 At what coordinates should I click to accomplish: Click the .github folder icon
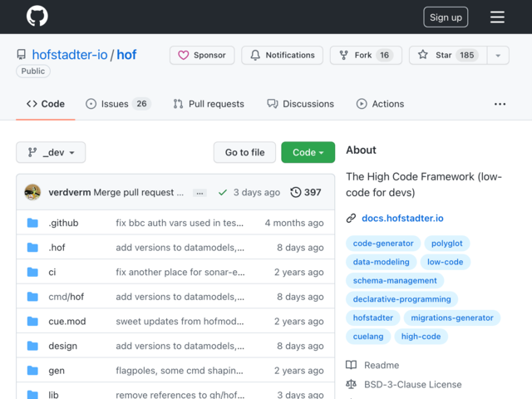pyautogui.click(x=32, y=223)
